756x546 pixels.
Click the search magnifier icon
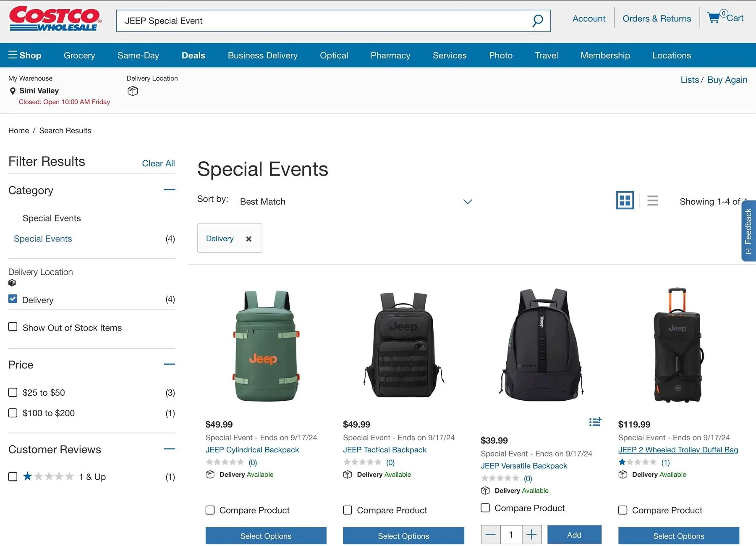click(537, 21)
